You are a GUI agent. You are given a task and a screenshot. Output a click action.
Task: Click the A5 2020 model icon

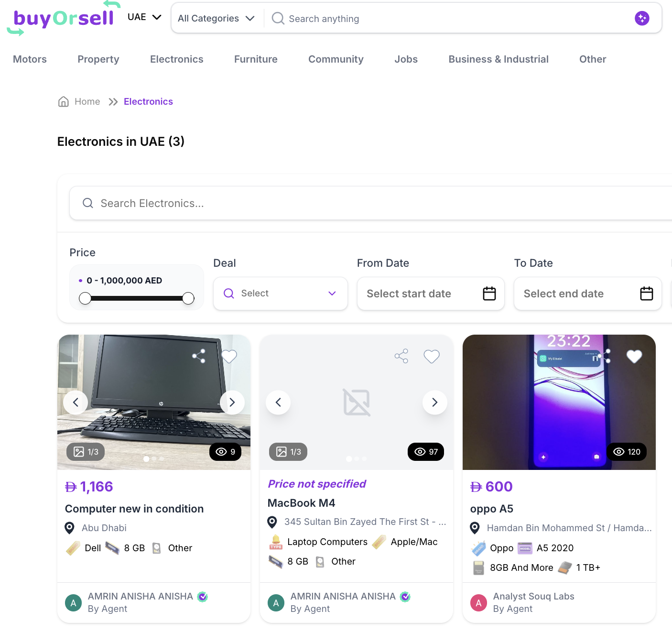coord(525,548)
